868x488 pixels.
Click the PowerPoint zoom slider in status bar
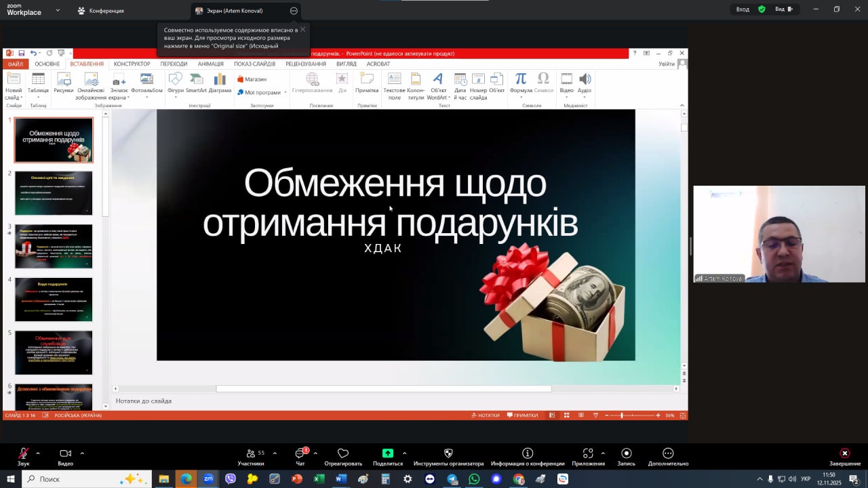622,415
